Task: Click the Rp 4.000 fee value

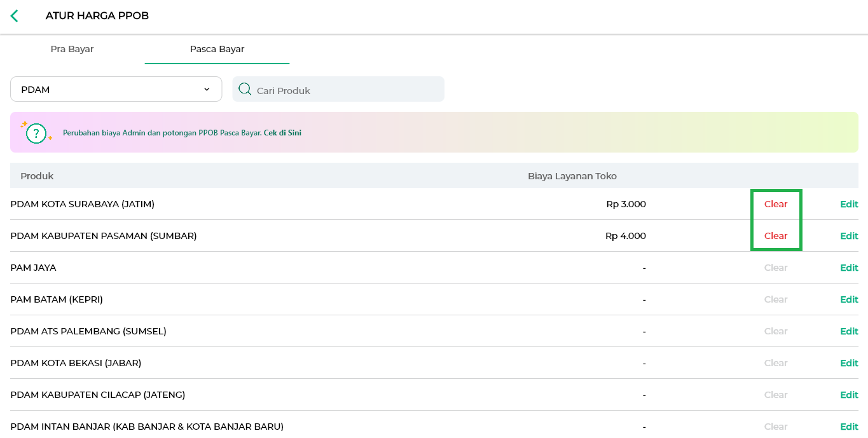Action: tap(626, 236)
